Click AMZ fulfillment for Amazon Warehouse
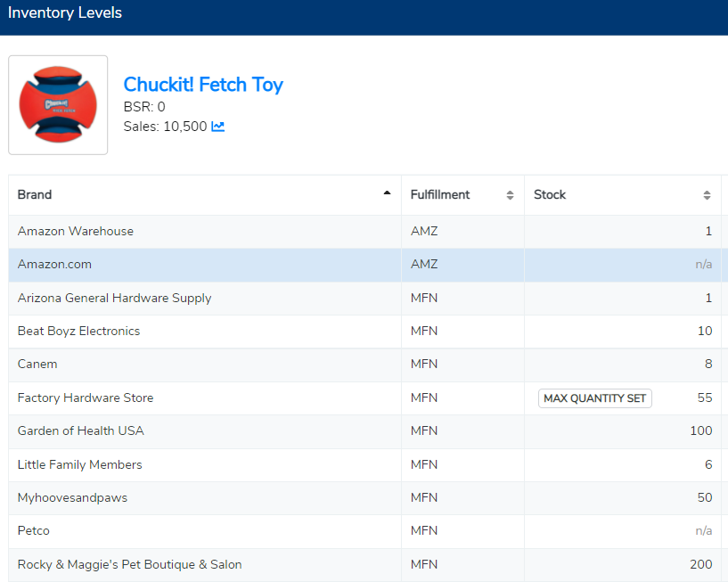Screen dimensions: 728x582 [x=424, y=232]
